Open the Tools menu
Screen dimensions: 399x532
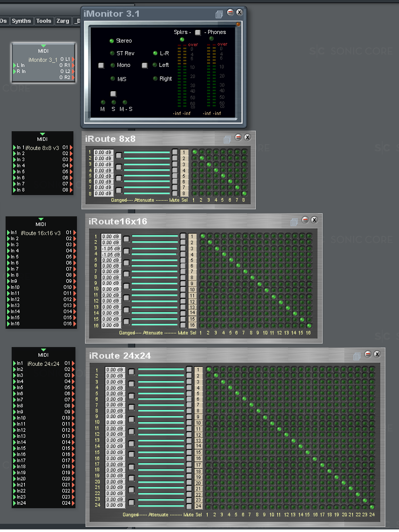44,21
